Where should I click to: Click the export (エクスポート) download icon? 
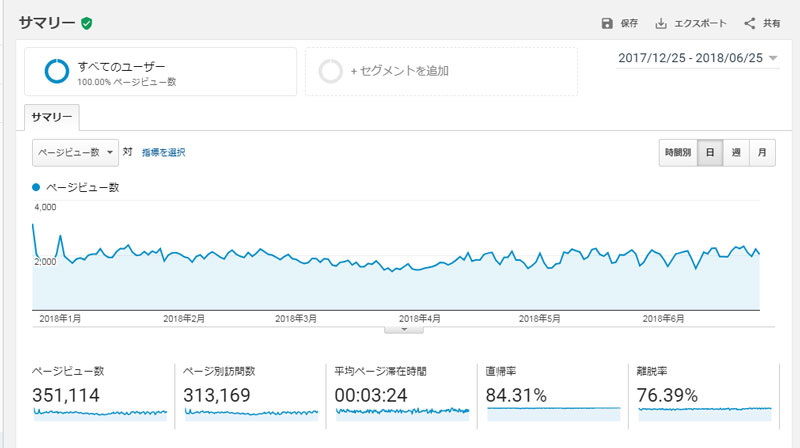coord(661,23)
